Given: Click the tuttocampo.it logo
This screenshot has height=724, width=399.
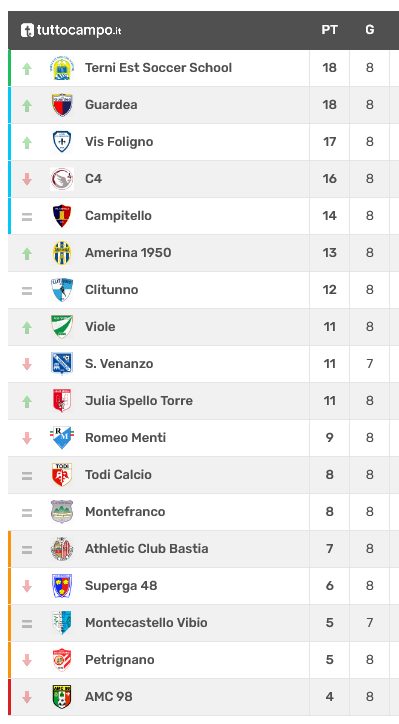Looking at the screenshot, I should (71, 30).
